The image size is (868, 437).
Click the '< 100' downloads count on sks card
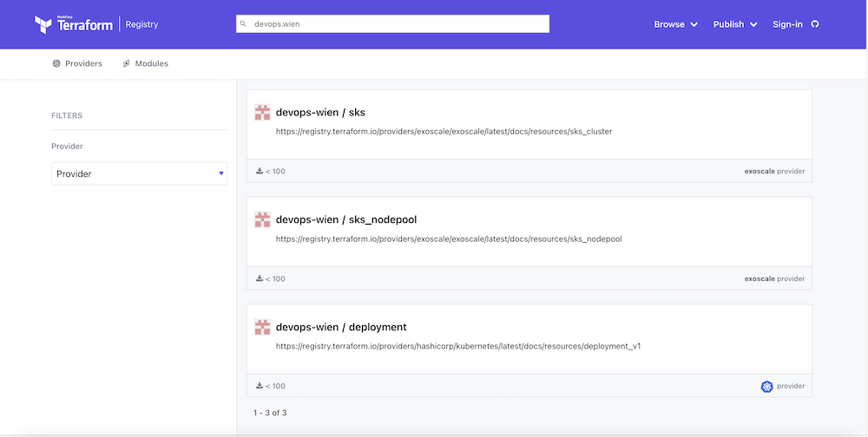(x=276, y=172)
